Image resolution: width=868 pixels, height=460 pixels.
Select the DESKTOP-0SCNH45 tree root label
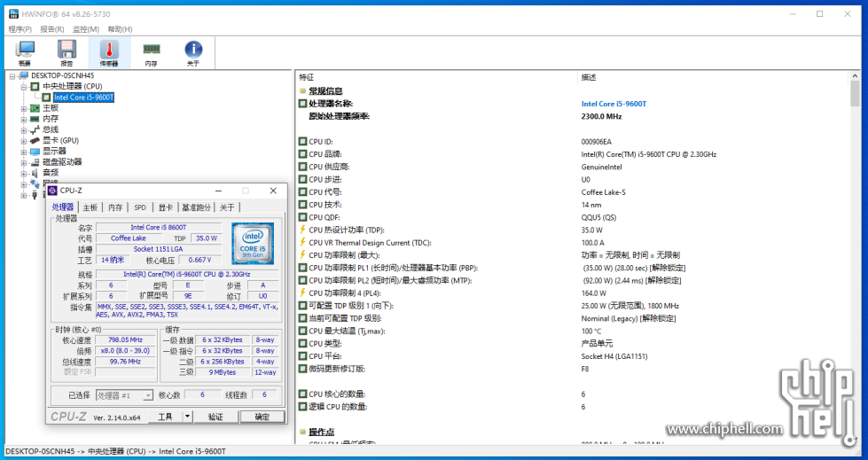63,76
